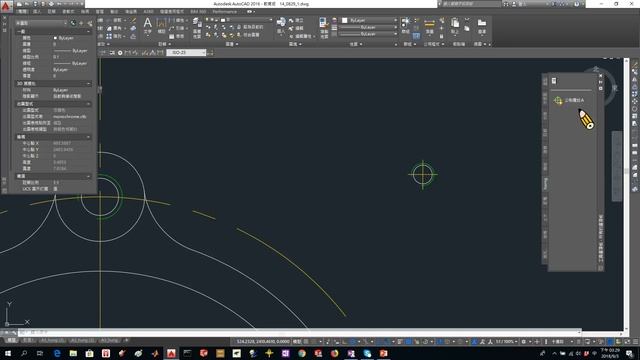Click the tool palette properties icon
The image size is (640, 360).
click(600, 88)
